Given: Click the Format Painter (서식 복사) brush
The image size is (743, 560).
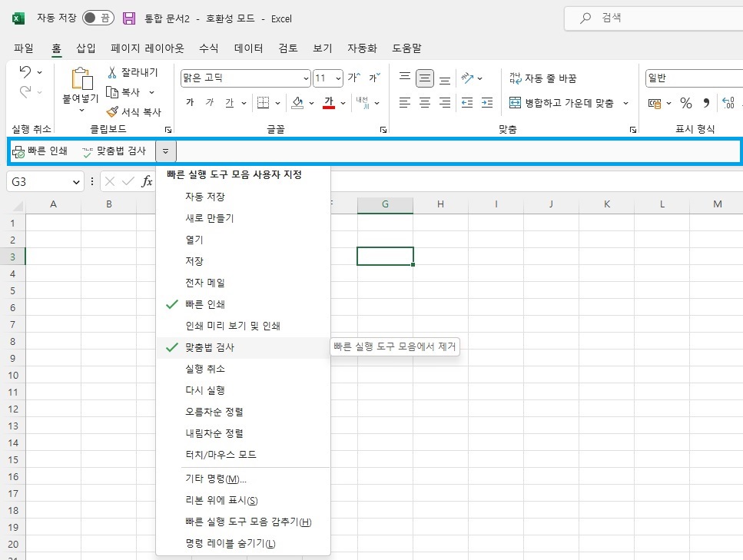Looking at the screenshot, I should click(112, 112).
